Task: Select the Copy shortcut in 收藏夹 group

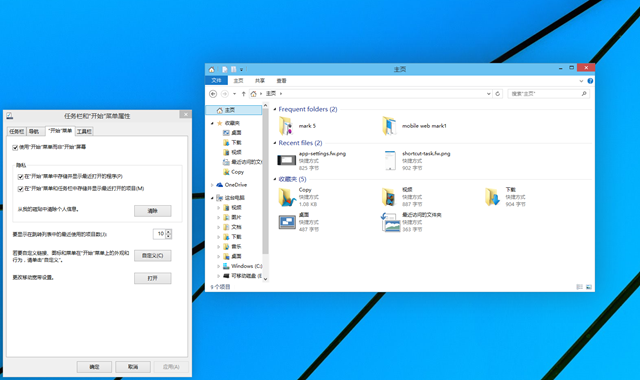Action: pos(299,197)
